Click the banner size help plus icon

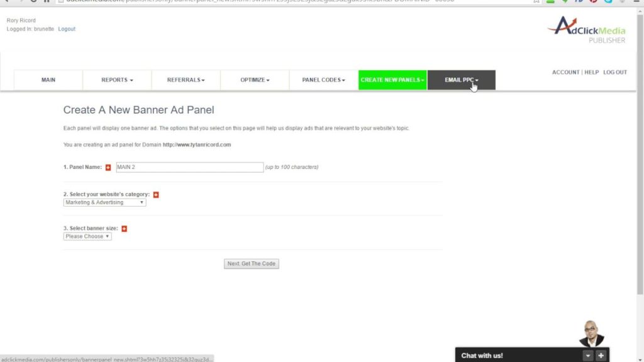pos(124,229)
